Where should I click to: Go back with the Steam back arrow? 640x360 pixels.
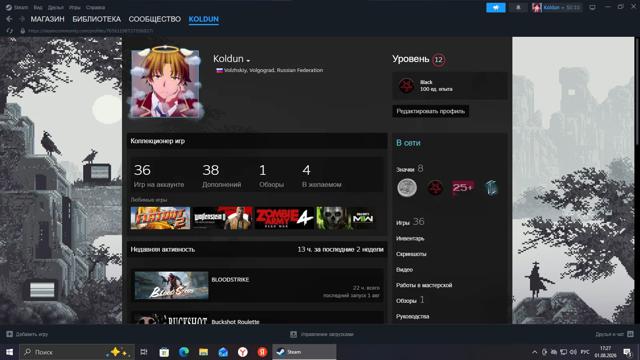tap(9, 19)
